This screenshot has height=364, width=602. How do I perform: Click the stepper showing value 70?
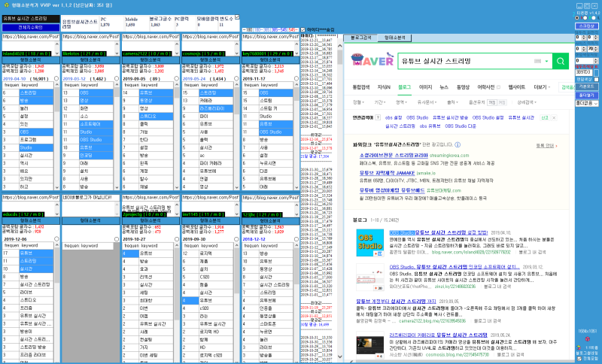pos(593,49)
